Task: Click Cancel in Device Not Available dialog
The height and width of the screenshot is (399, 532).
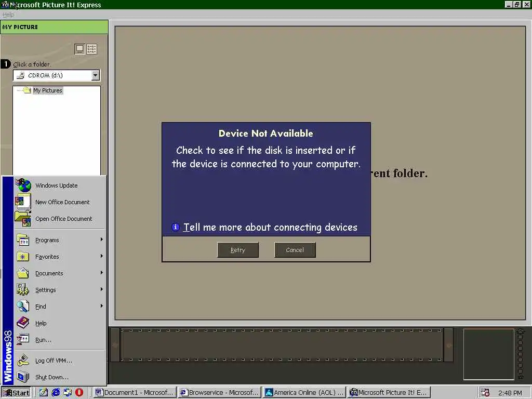Action: click(x=295, y=250)
